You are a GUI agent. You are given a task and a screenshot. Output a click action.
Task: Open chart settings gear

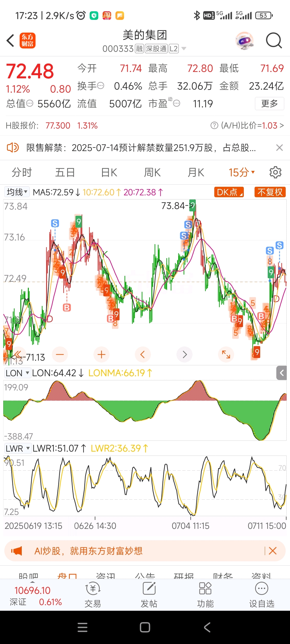275,172
